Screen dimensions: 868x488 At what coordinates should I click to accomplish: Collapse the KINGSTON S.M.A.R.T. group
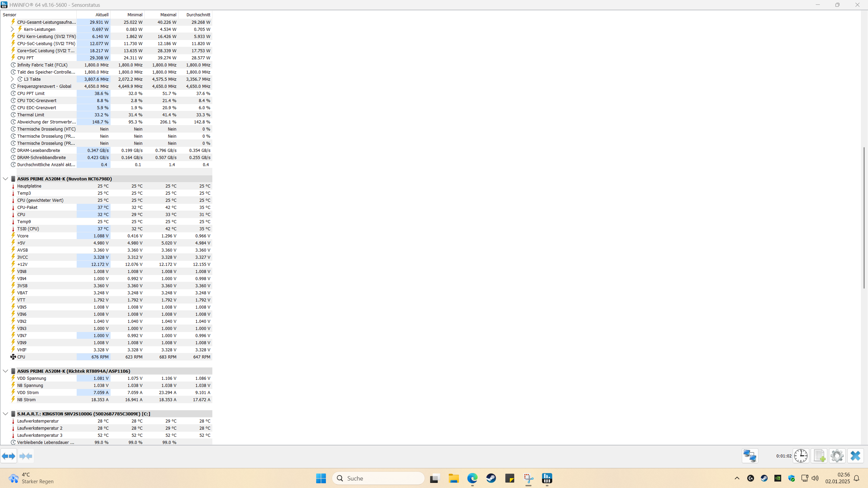[5, 414]
